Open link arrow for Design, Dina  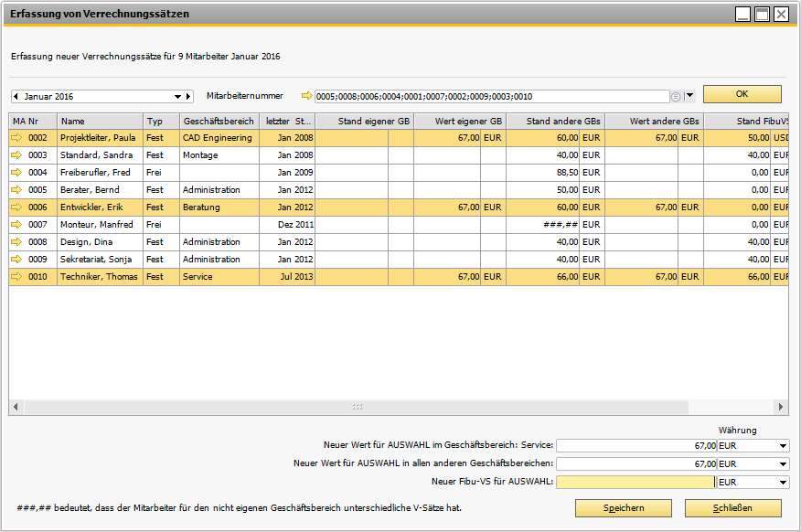pos(16,241)
